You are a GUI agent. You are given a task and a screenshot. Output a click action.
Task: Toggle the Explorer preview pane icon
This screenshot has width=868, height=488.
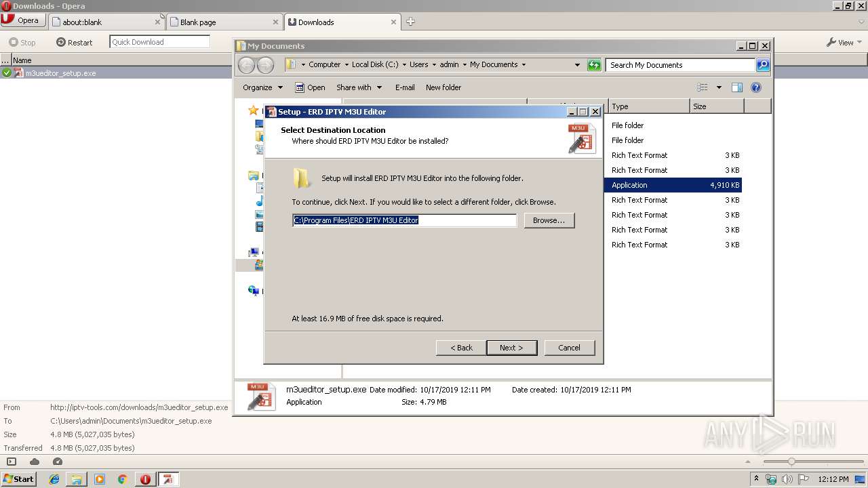pyautogui.click(x=737, y=87)
